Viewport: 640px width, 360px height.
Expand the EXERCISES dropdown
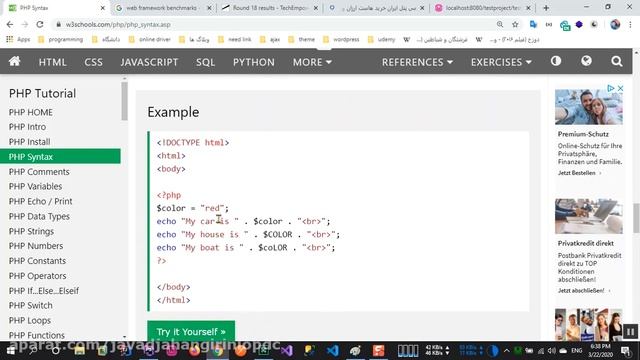click(x=501, y=62)
